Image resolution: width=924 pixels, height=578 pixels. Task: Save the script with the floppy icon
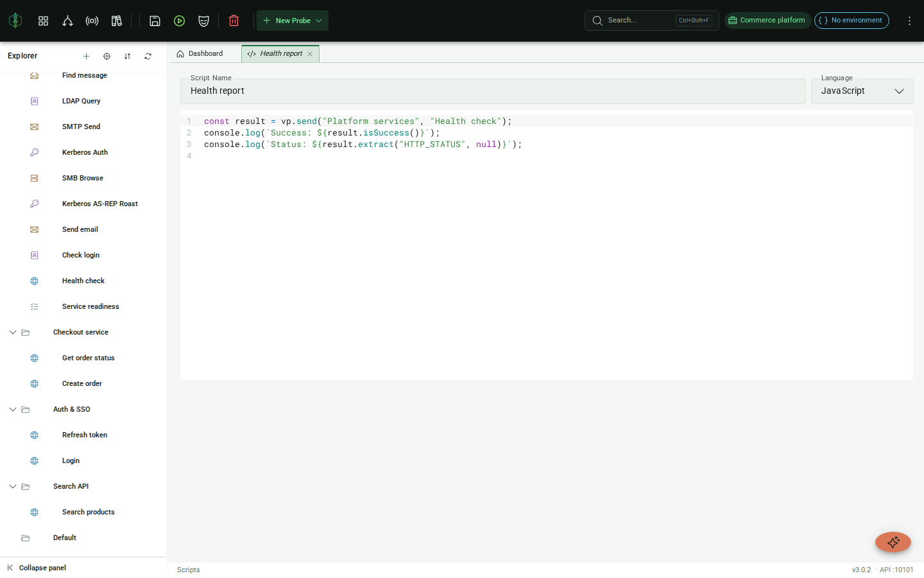(x=155, y=21)
